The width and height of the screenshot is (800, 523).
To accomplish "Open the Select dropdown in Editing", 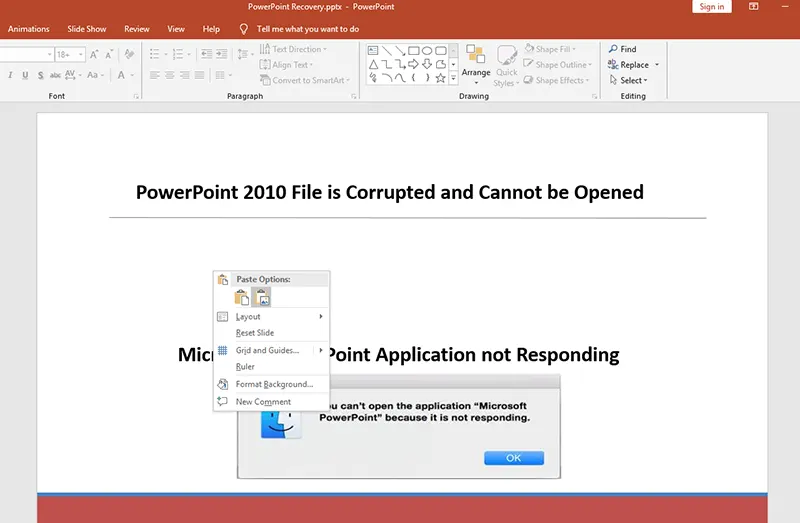I will click(629, 80).
